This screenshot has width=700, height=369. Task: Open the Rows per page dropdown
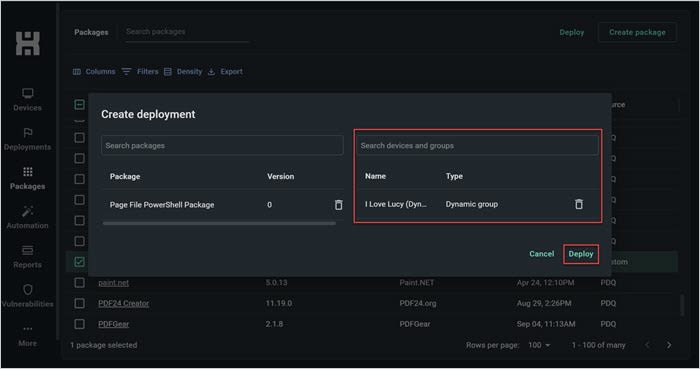pyautogui.click(x=539, y=345)
